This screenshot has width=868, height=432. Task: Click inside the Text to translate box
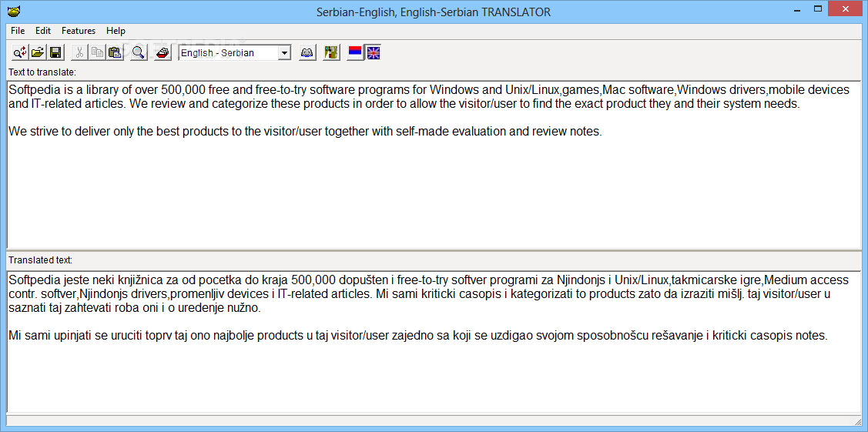(x=434, y=165)
